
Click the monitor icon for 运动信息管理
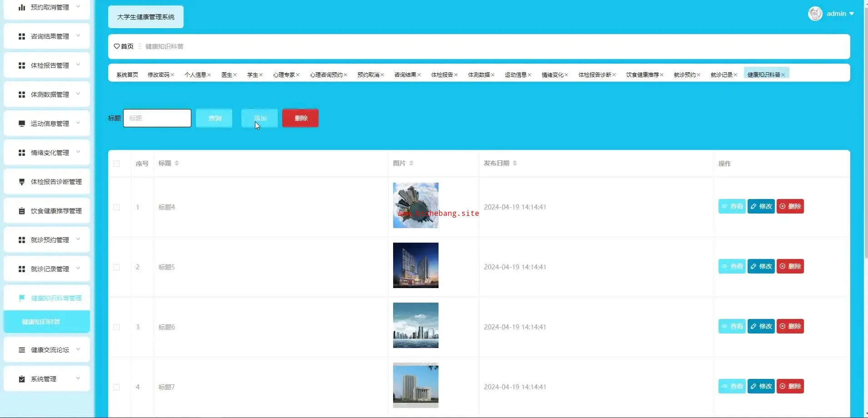tap(22, 124)
